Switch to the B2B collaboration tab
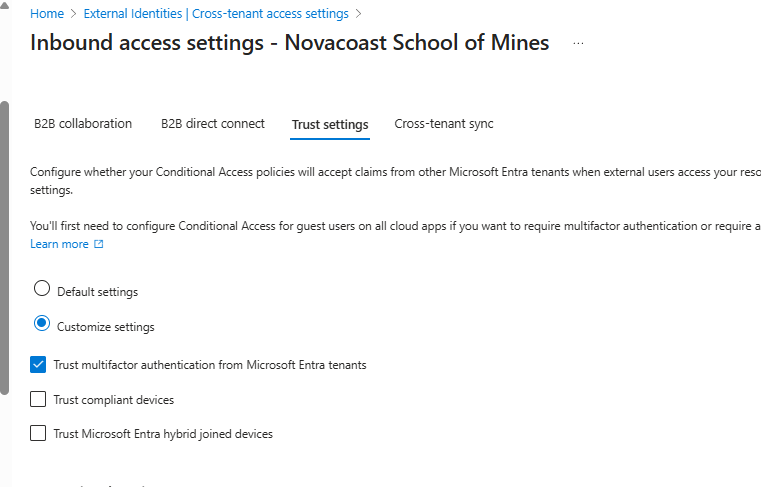Viewport: 761px width, 487px height. tap(83, 124)
